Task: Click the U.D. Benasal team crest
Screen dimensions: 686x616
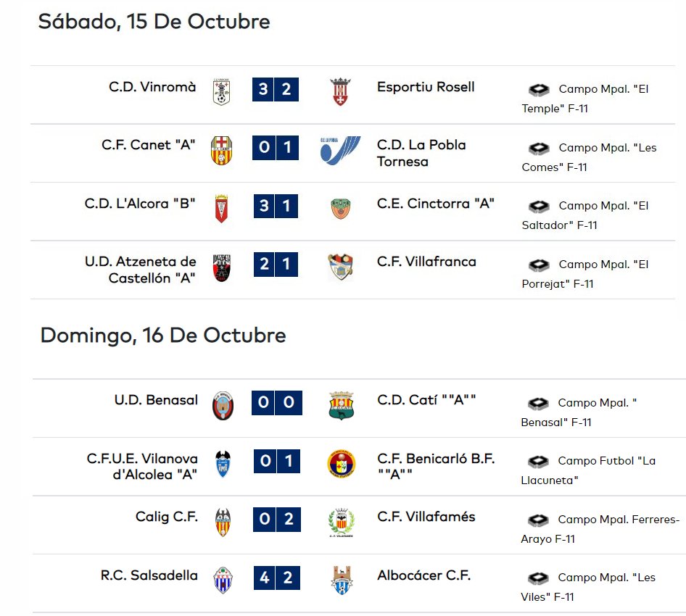Action: click(x=223, y=406)
